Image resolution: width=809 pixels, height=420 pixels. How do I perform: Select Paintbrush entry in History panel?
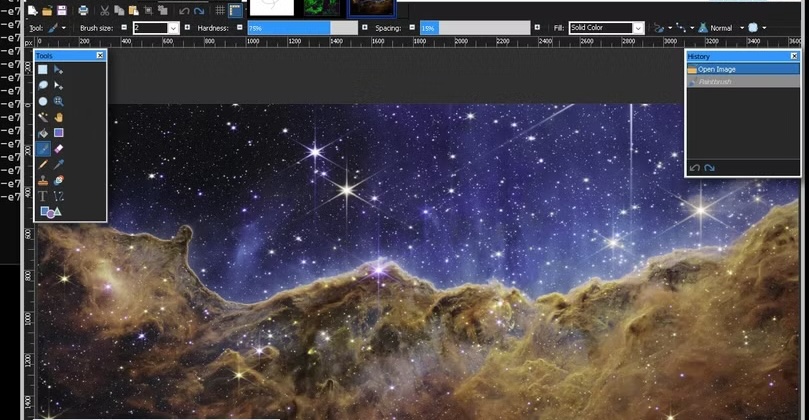743,82
